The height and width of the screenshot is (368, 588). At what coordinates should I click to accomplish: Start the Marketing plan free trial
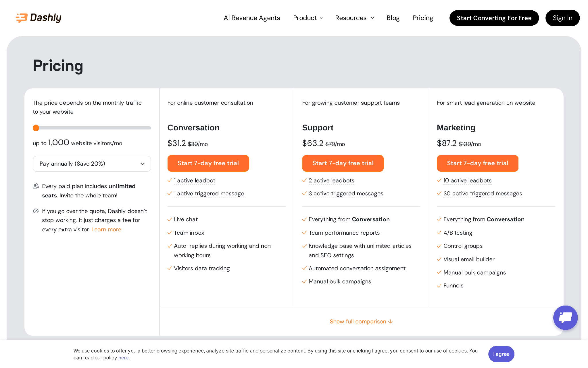point(478,163)
